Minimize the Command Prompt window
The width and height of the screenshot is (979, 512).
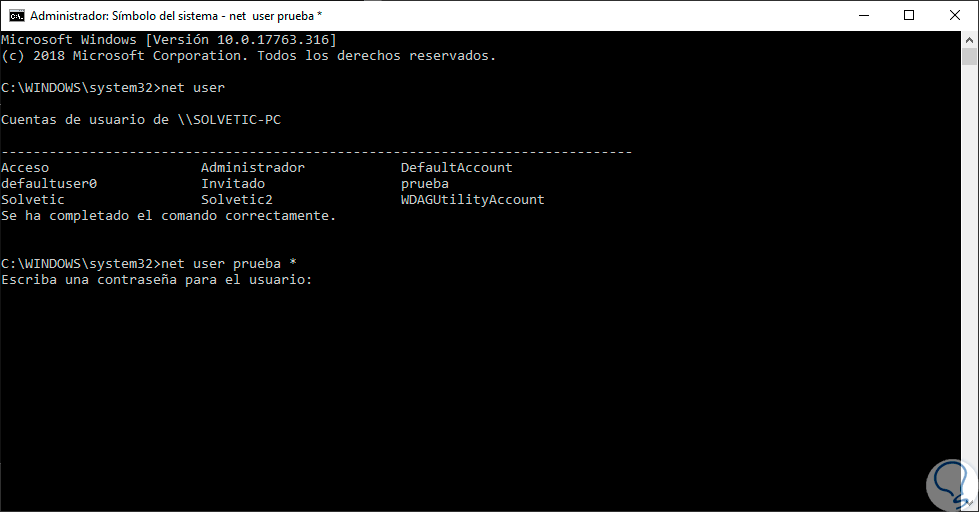(x=862, y=15)
